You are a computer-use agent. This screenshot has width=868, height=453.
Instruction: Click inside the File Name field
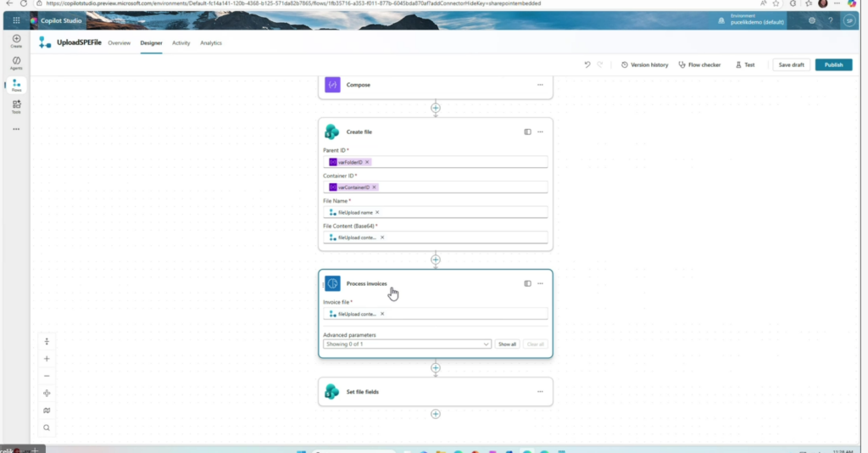(458, 212)
